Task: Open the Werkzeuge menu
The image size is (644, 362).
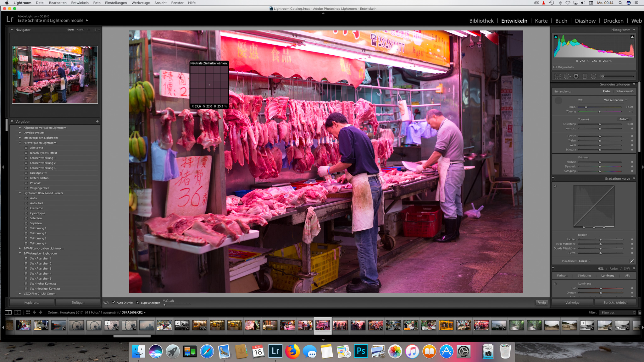Action: click(140, 3)
